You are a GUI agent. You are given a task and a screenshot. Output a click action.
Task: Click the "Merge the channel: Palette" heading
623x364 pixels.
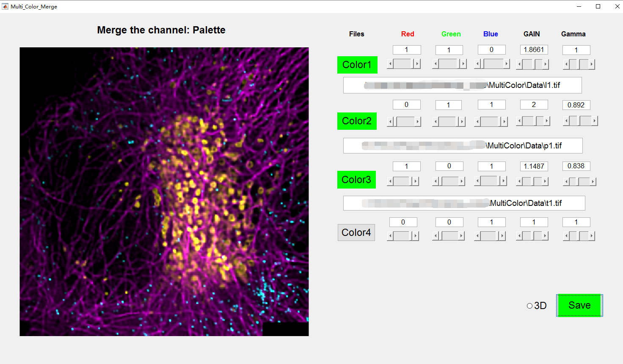pyautogui.click(x=161, y=30)
